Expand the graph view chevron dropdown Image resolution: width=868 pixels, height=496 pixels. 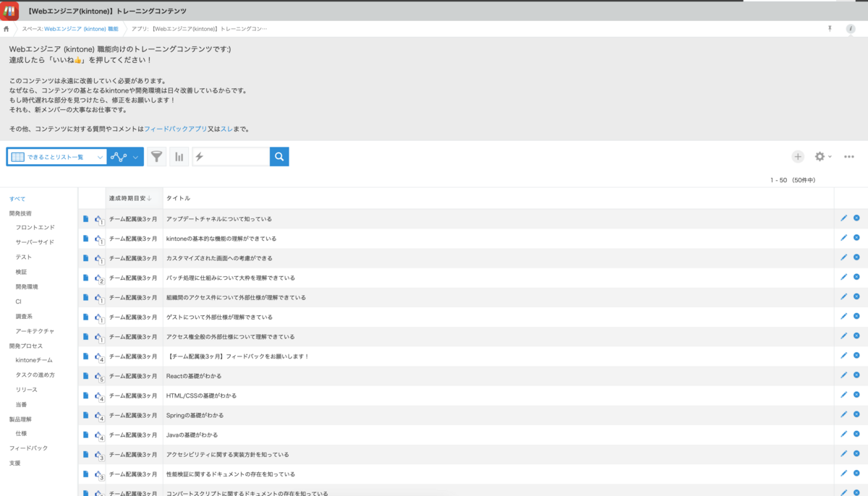click(135, 157)
